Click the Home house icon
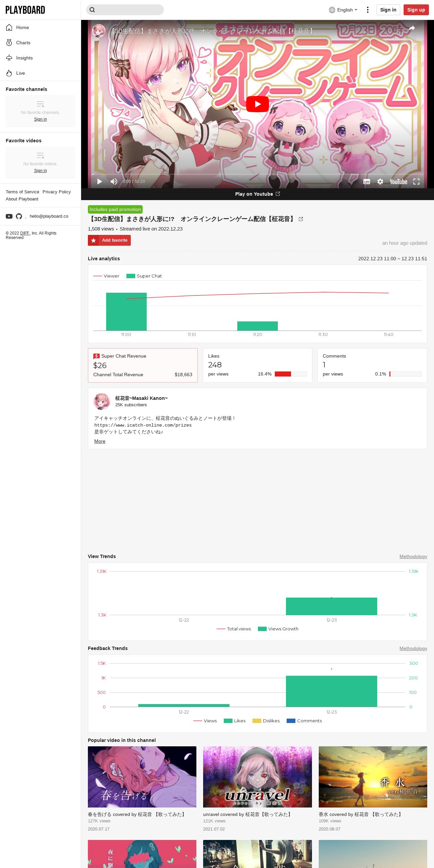 click(x=9, y=27)
